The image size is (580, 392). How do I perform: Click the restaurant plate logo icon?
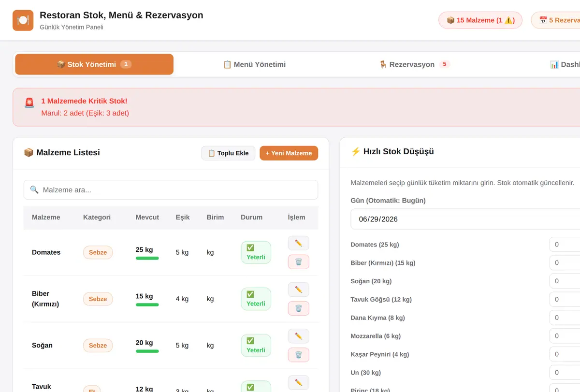coord(23,20)
